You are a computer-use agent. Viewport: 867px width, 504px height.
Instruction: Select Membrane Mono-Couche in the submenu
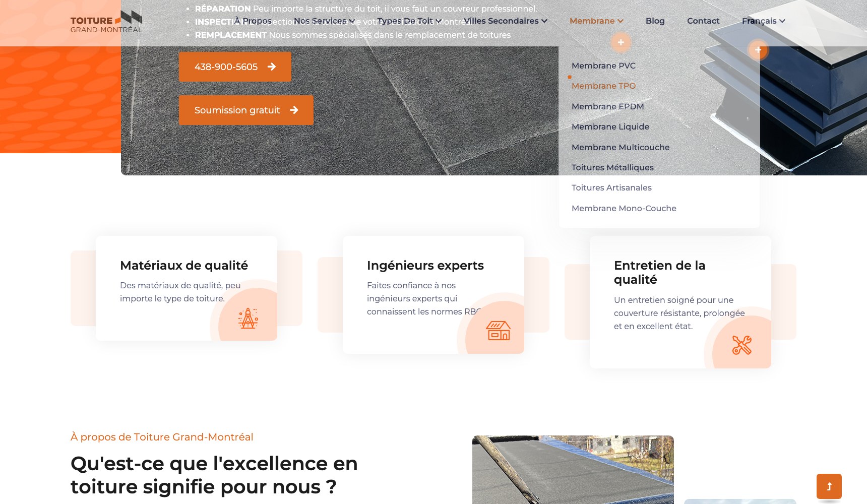click(624, 208)
